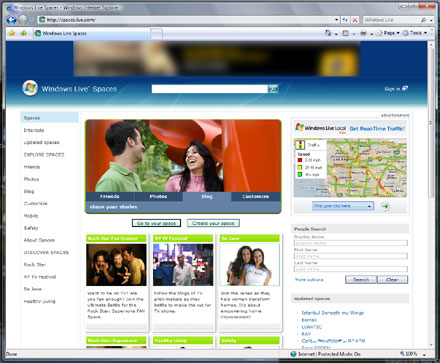Click the People Search 'Clear' button

(x=392, y=280)
